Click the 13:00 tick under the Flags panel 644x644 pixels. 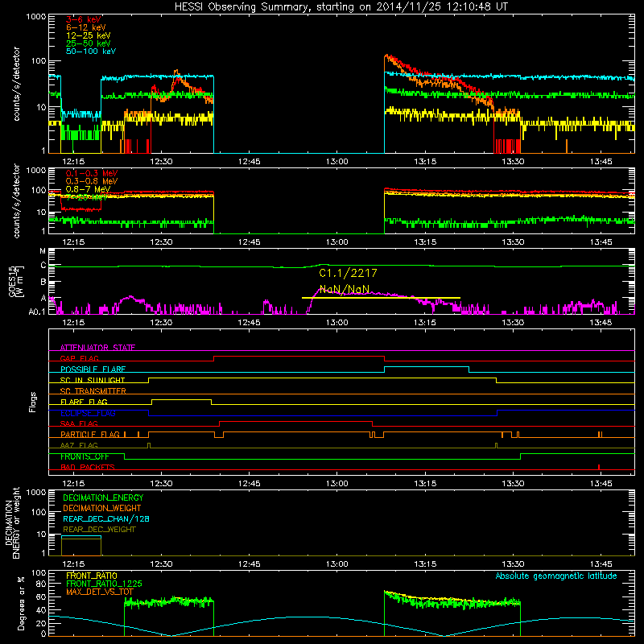(x=336, y=484)
